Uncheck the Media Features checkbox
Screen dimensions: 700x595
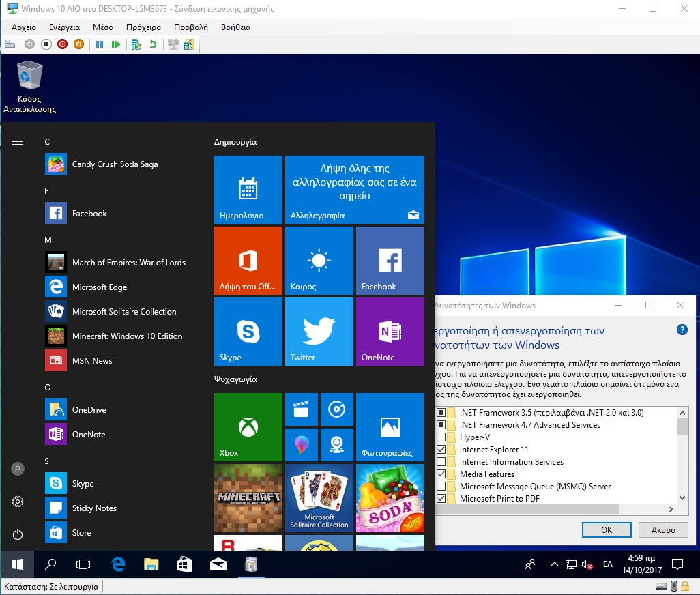[x=441, y=474]
